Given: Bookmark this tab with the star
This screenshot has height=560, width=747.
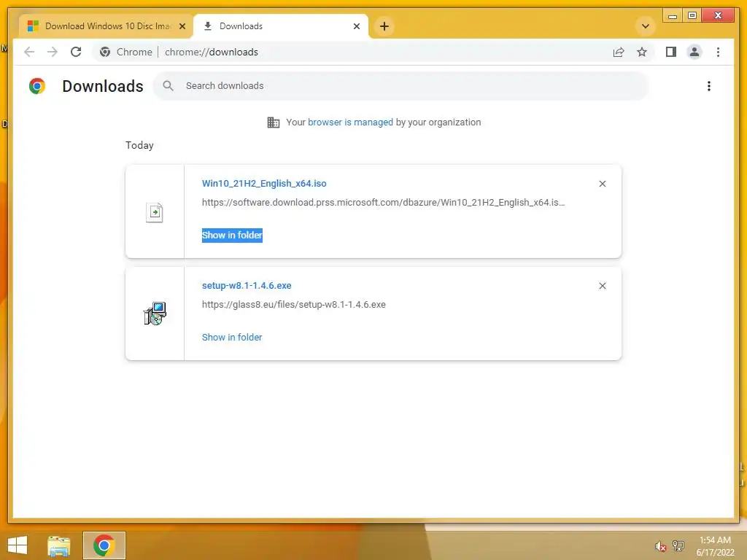Looking at the screenshot, I should point(642,52).
